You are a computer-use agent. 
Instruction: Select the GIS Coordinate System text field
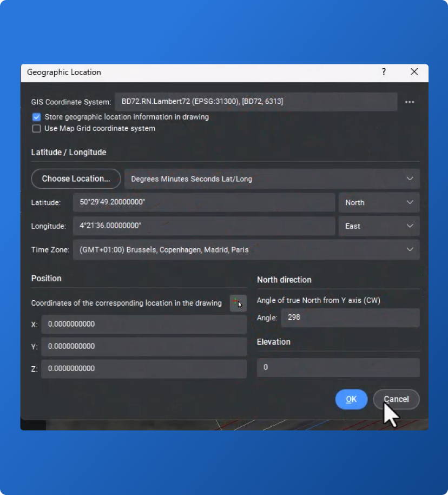click(256, 102)
